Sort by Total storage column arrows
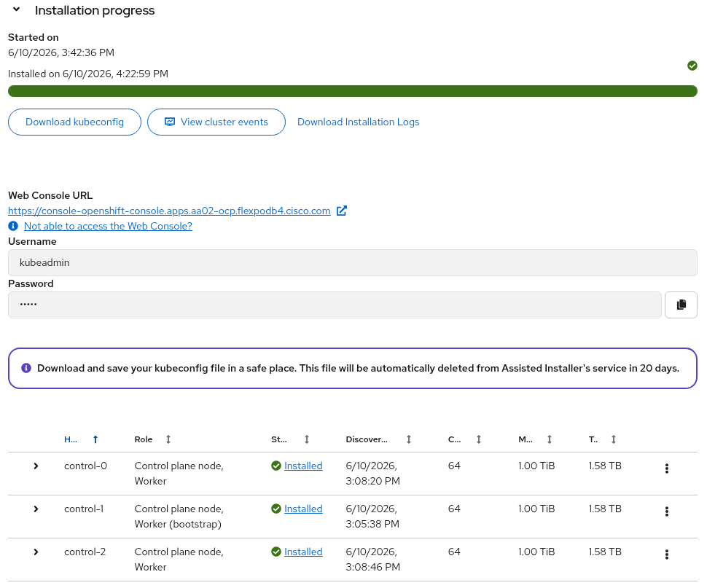707x588 pixels. click(613, 439)
